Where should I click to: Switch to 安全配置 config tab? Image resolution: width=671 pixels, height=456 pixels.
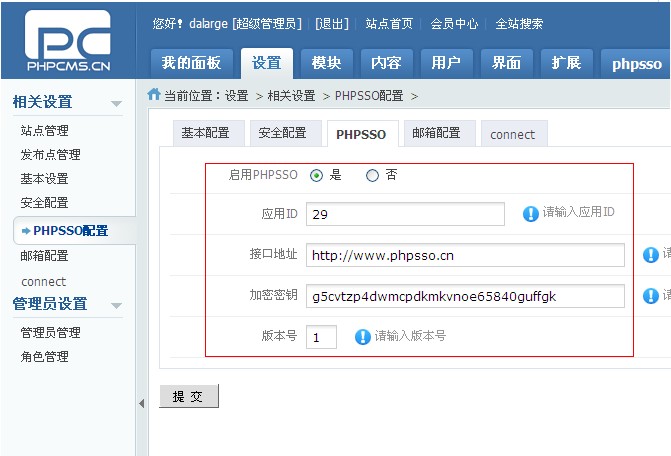click(286, 133)
